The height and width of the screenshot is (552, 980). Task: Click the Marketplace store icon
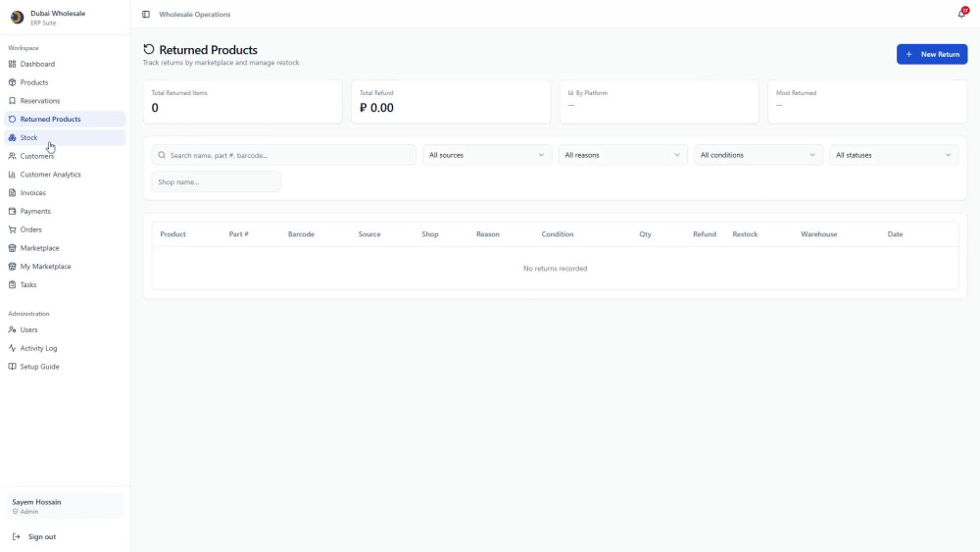click(12, 248)
